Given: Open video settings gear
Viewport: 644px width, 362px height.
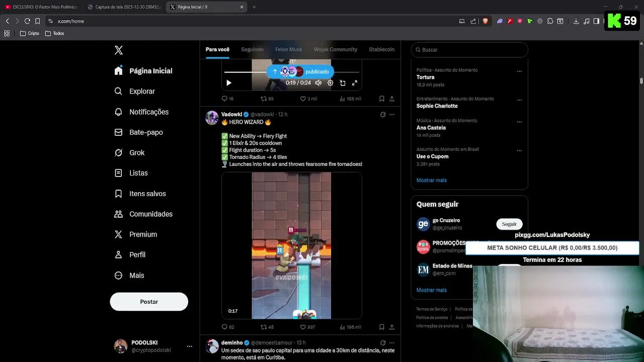Looking at the screenshot, I should click(x=330, y=83).
